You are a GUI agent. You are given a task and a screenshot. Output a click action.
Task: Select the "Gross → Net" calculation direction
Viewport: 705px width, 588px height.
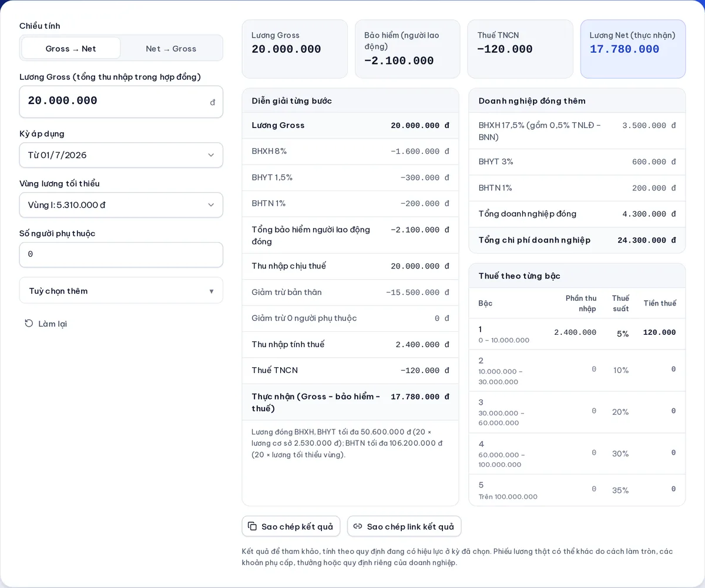click(x=71, y=48)
